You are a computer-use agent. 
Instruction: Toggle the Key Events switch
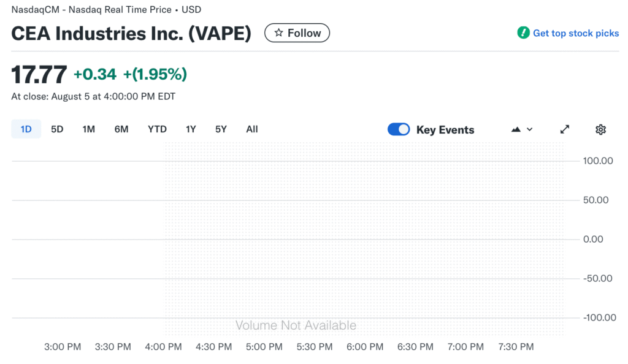click(x=399, y=129)
